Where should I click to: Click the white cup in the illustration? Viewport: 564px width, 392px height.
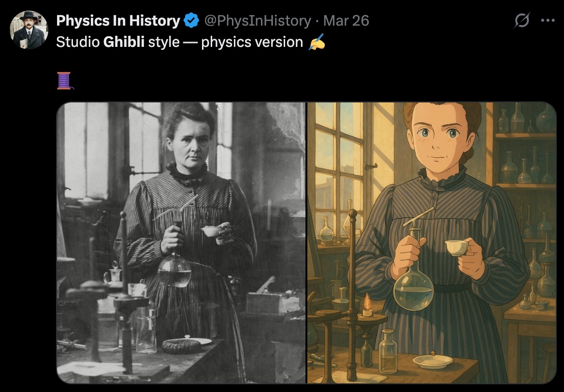(457, 247)
